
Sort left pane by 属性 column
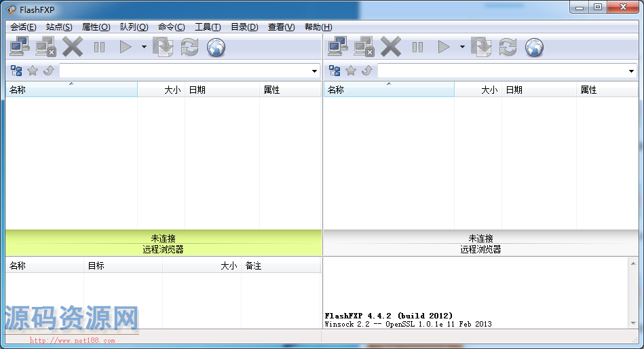pos(290,90)
